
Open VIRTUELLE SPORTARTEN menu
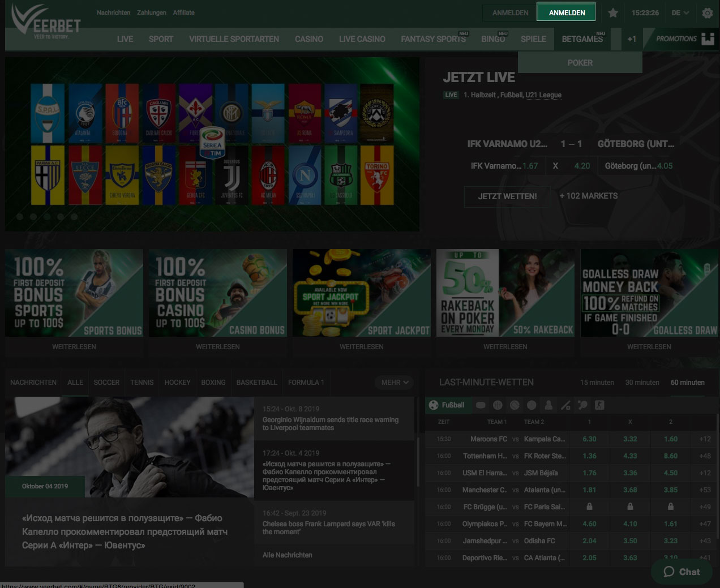point(234,39)
